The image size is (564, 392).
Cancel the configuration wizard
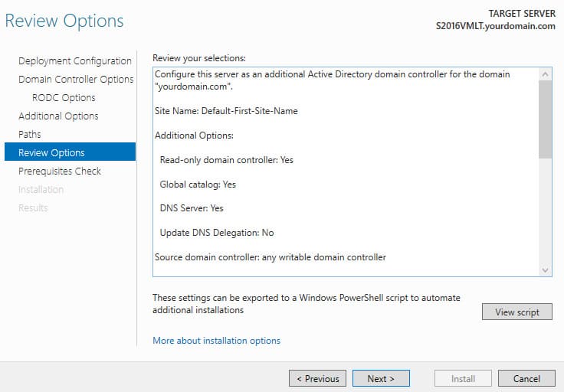click(x=526, y=378)
